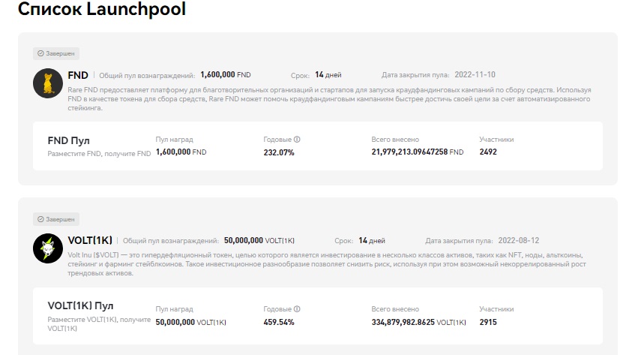The width and height of the screenshot is (644, 355).
Task: Open the VOLT(1K) token name heading
Action: click(x=90, y=240)
